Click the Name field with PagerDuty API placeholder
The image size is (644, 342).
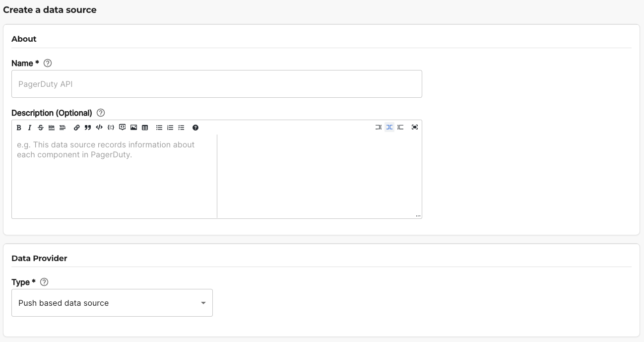pos(217,84)
